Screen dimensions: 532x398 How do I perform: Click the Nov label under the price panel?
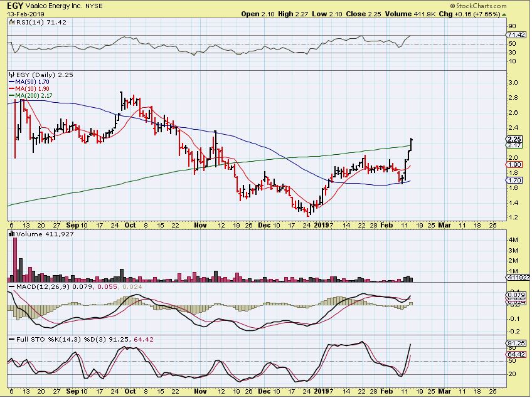pyautogui.click(x=200, y=225)
